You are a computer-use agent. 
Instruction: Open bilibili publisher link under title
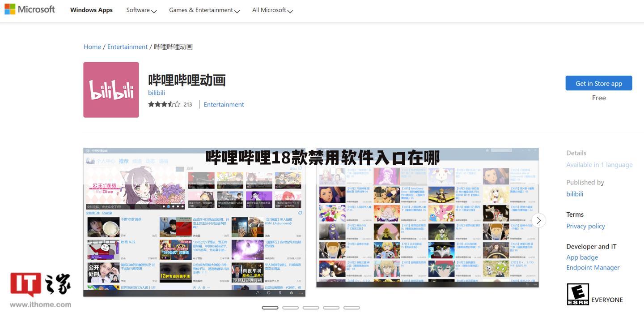[157, 93]
